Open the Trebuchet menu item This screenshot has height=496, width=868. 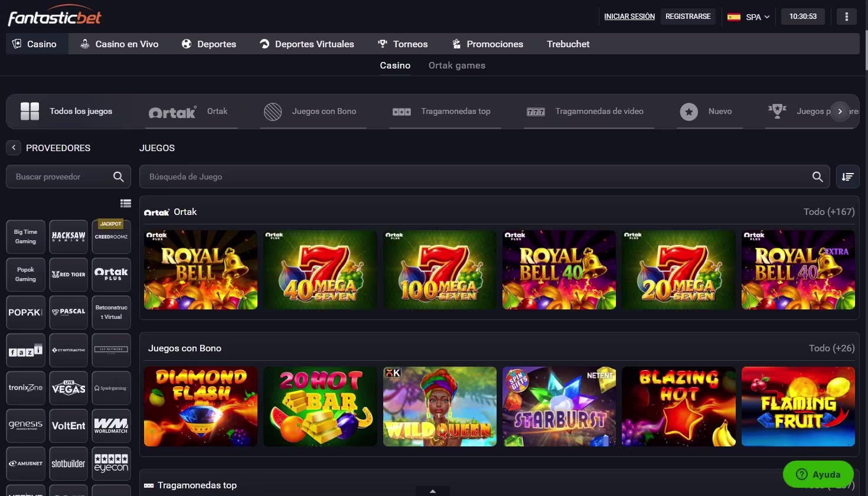[568, 44]
